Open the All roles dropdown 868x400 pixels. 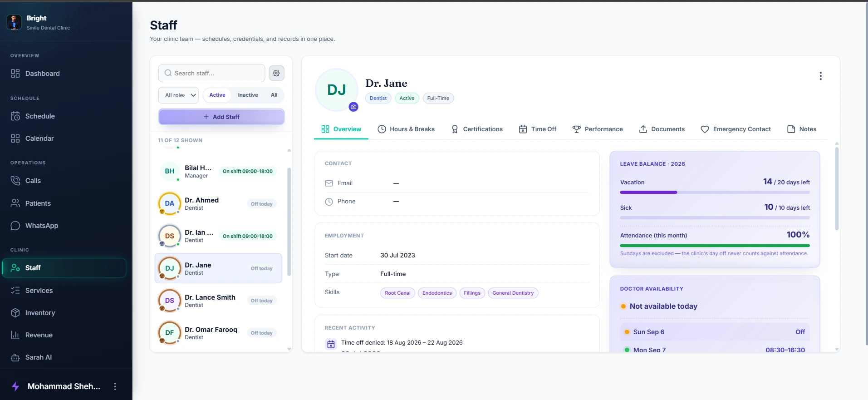178,95
